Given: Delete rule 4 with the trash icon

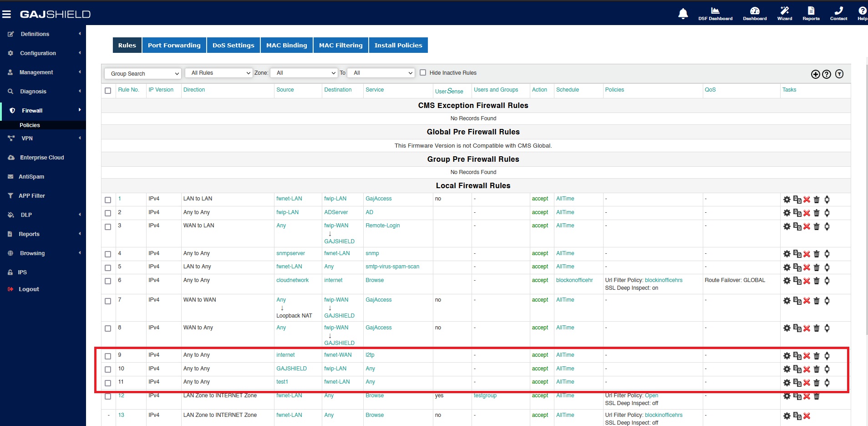Looking at the screenshot, I should pyautogui.click(x=817, y=254).
